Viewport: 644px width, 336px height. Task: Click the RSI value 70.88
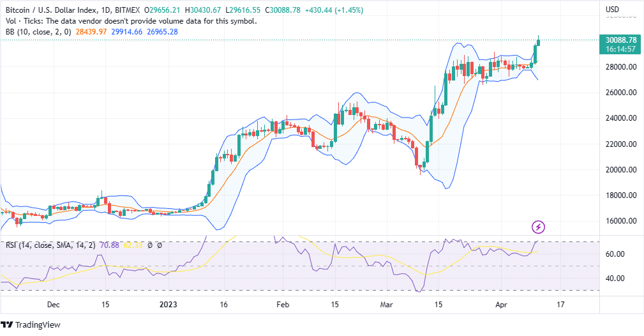(110, 245)
